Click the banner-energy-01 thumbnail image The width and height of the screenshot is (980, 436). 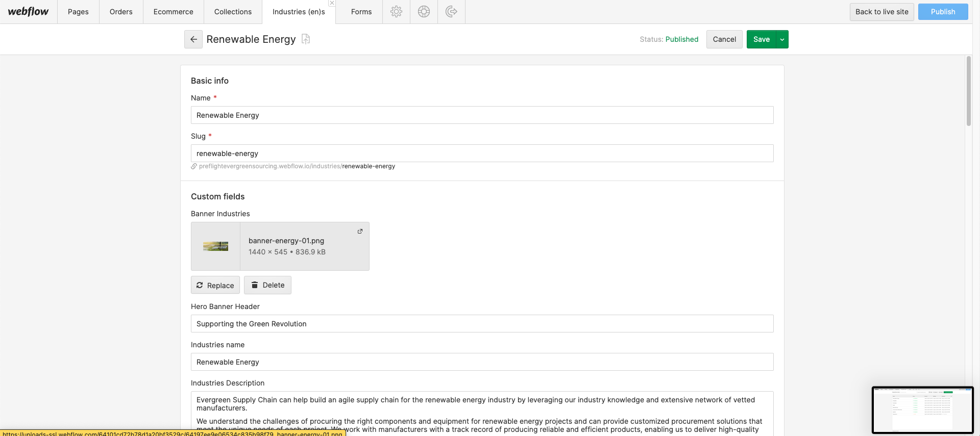[215, 246]
